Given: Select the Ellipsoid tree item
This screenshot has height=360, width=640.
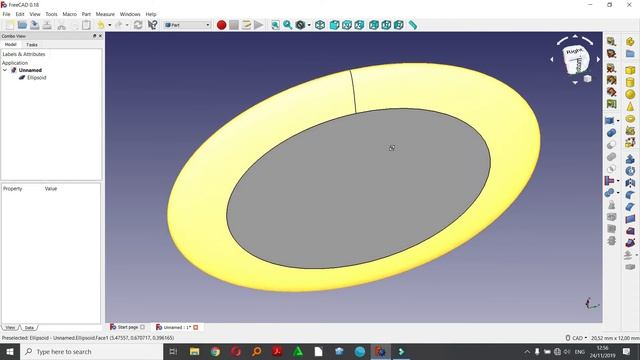Looking at the screenshot, I should pos(36,78).
